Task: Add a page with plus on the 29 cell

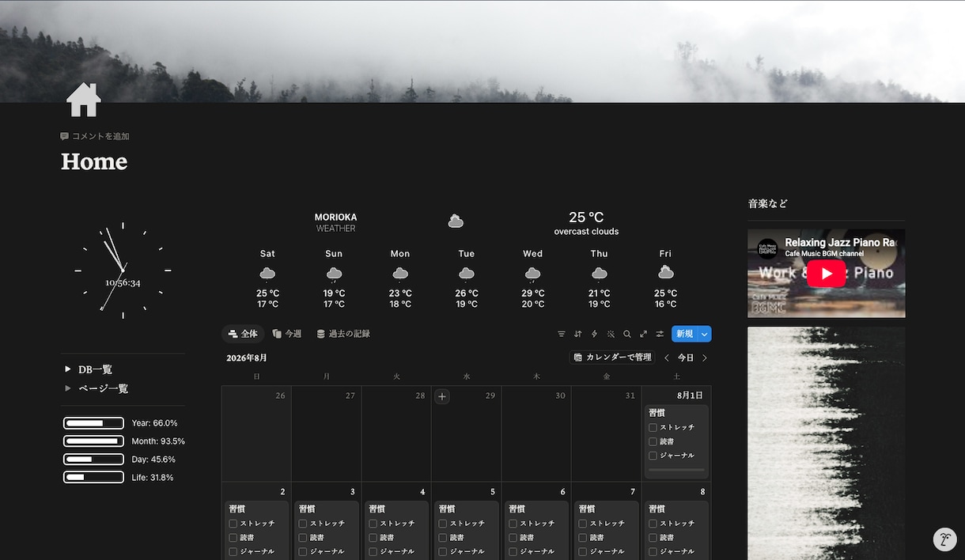Action: pos(442,396)
